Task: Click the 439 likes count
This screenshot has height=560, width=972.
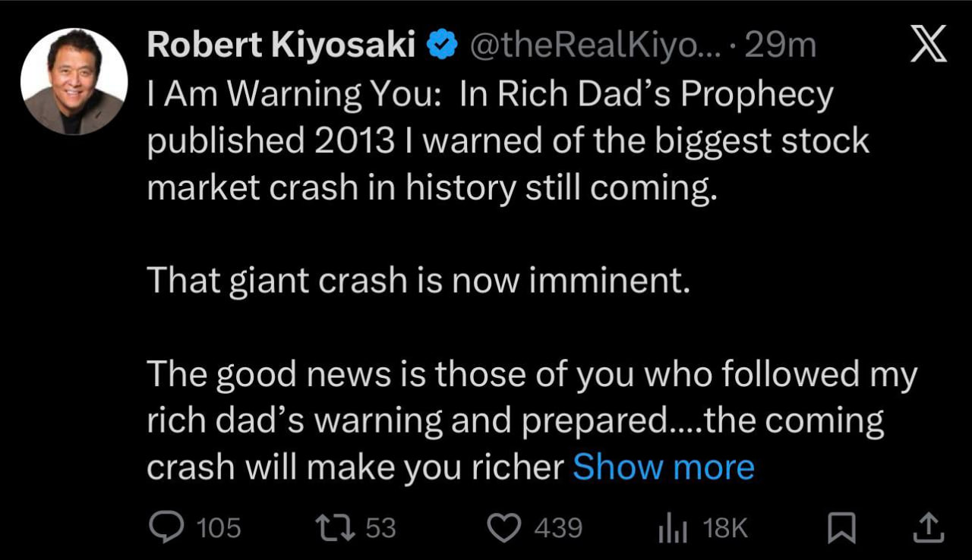Action: (x=558, y=528)
